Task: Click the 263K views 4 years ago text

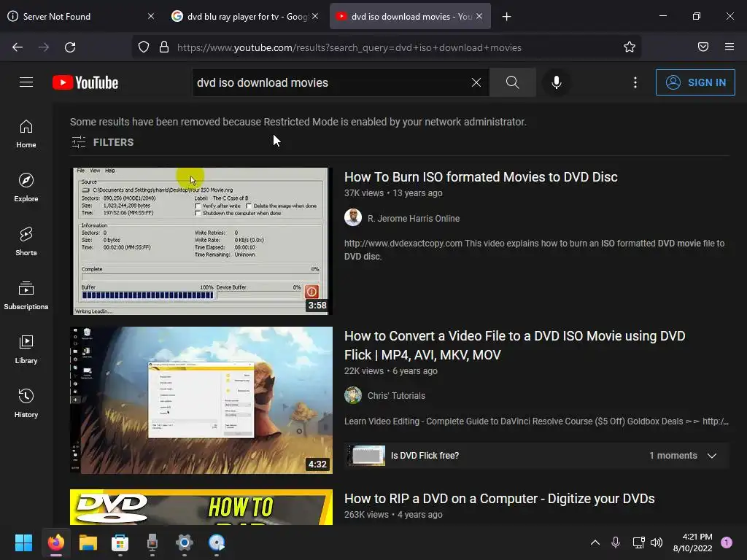Action: tap(393, 515)
